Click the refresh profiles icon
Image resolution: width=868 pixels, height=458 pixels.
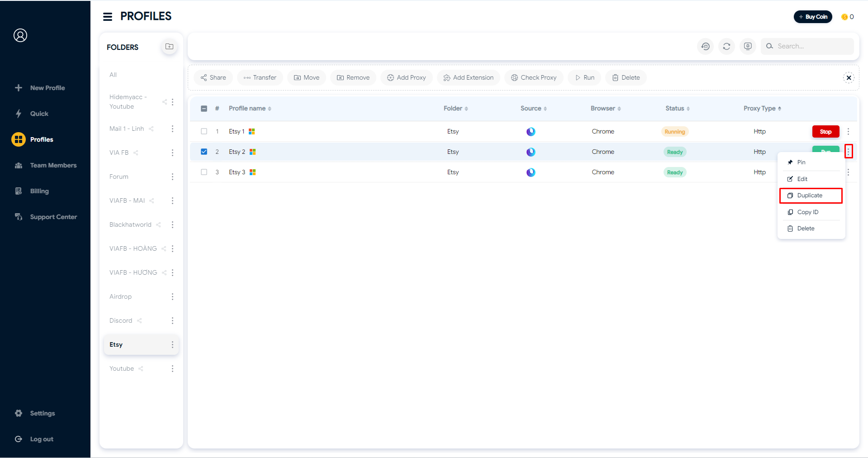point(726,46)
